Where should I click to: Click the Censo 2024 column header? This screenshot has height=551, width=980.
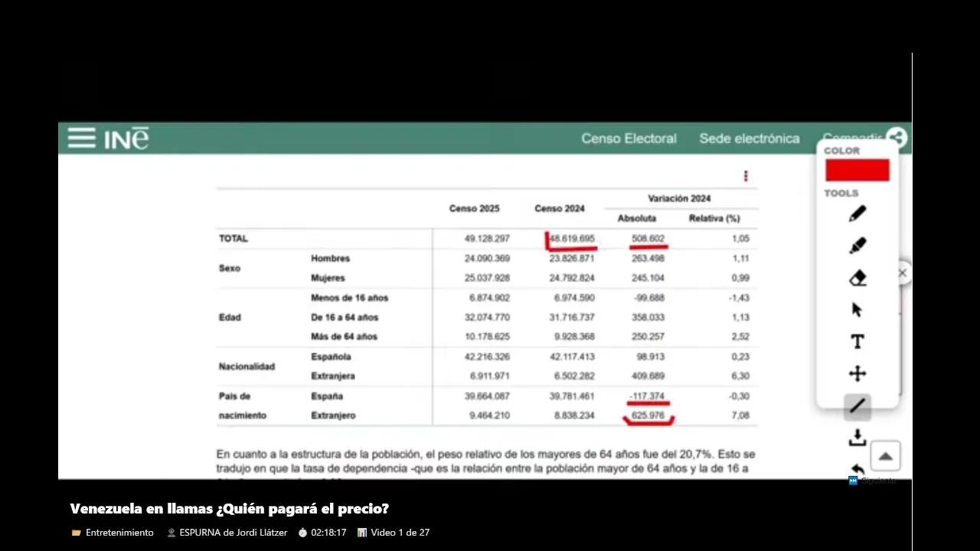(x=560, y=209)
